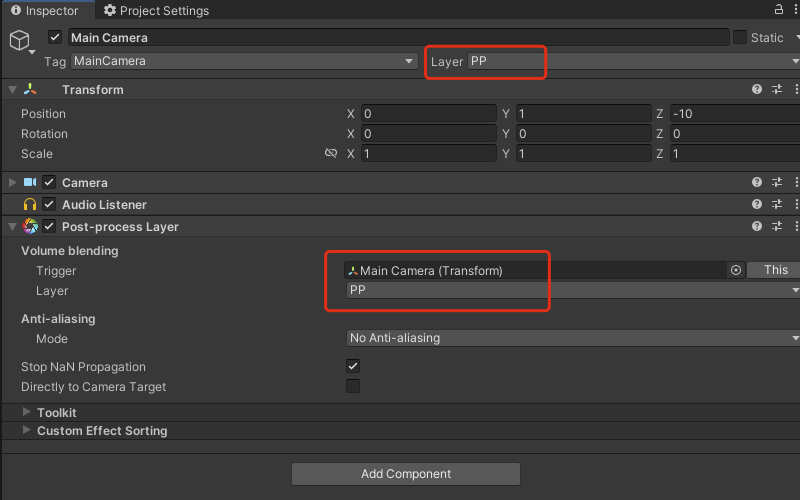The width and height of the screenshot is (800, 500).
Task: Open Transform help reference icon
Action: click(757, 89)
